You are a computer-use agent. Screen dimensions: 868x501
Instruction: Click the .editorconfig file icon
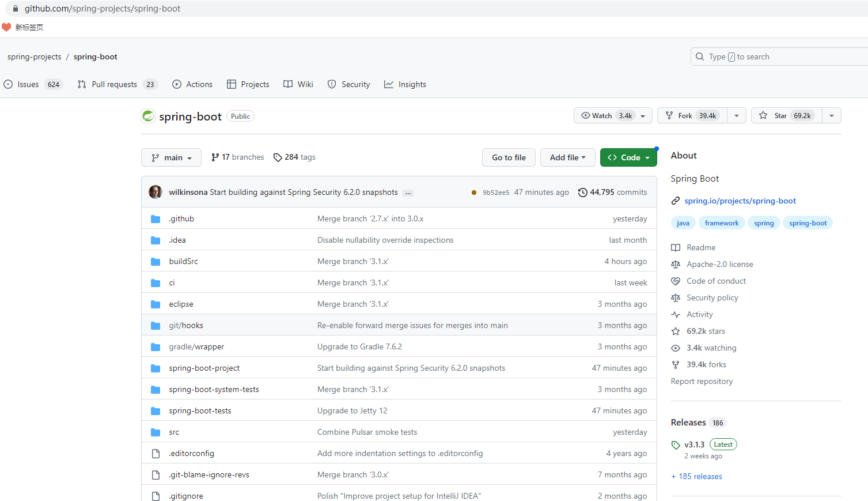coord(156,454)
